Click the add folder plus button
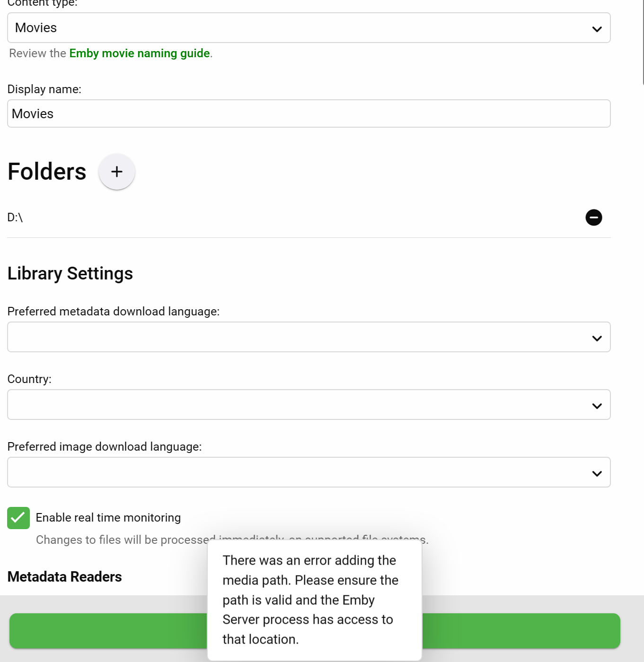This screenshot has height=662, width=644. pyautogui.click(x=117, y=172)
